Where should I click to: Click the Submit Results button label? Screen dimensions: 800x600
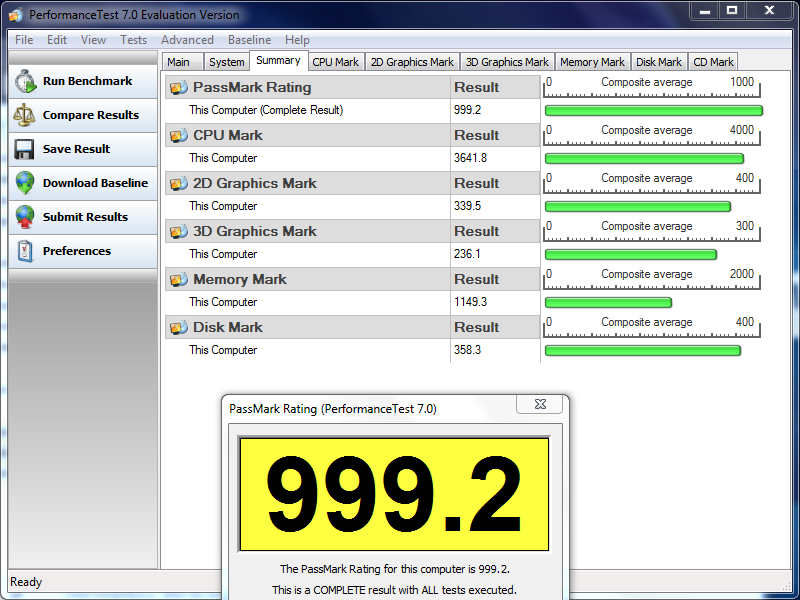pos(85,217)
